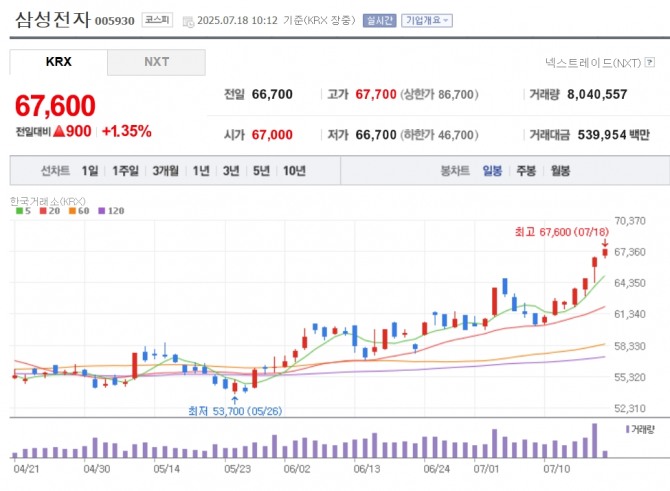Switch to the NXT tab
The height and width of the screenshot is (491, 670).
pyautogui.click(x=156, y=62)
